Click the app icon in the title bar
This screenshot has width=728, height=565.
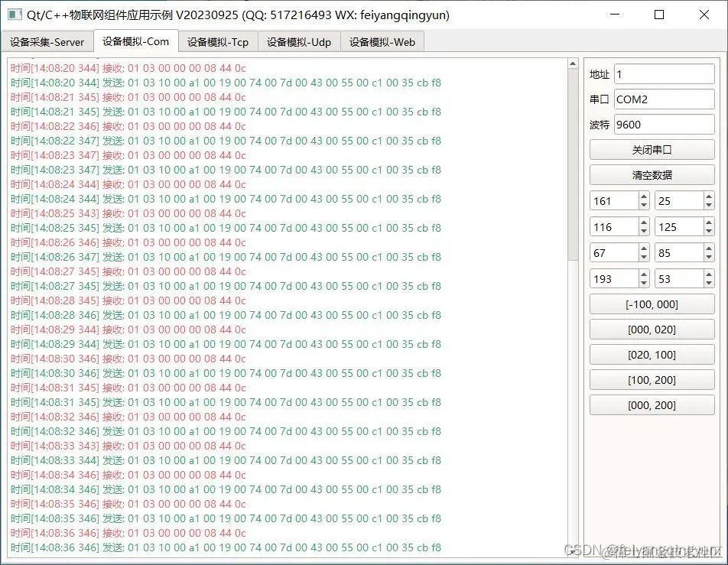coord(13,15)
